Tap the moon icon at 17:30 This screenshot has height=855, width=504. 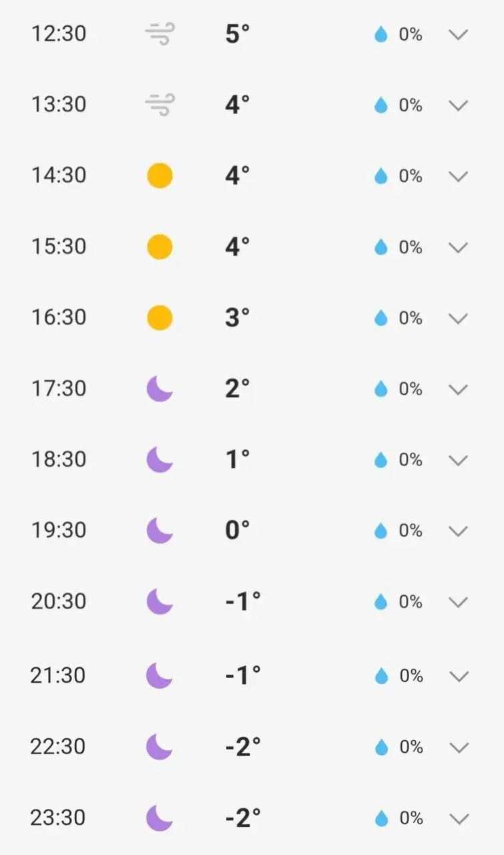pyautogui.click(x=160, y=389)
